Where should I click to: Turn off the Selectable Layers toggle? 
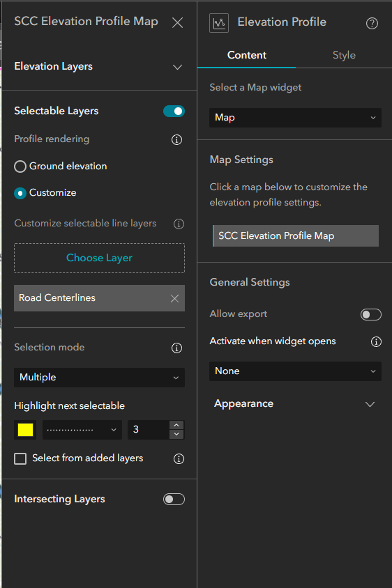[174, 111]
